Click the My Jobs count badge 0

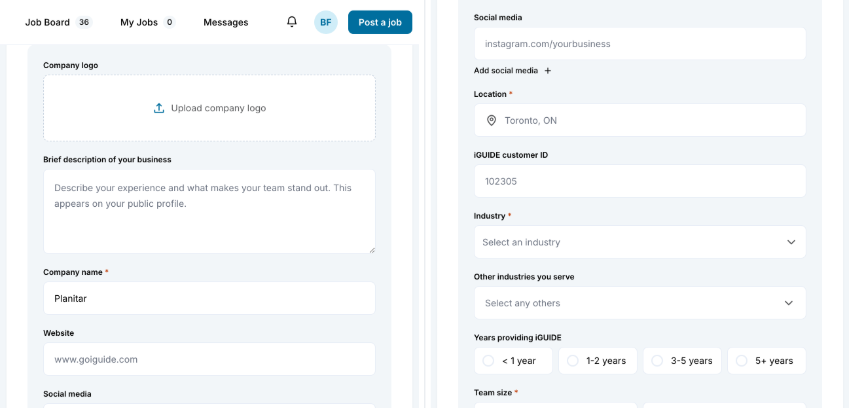(169, 22)
